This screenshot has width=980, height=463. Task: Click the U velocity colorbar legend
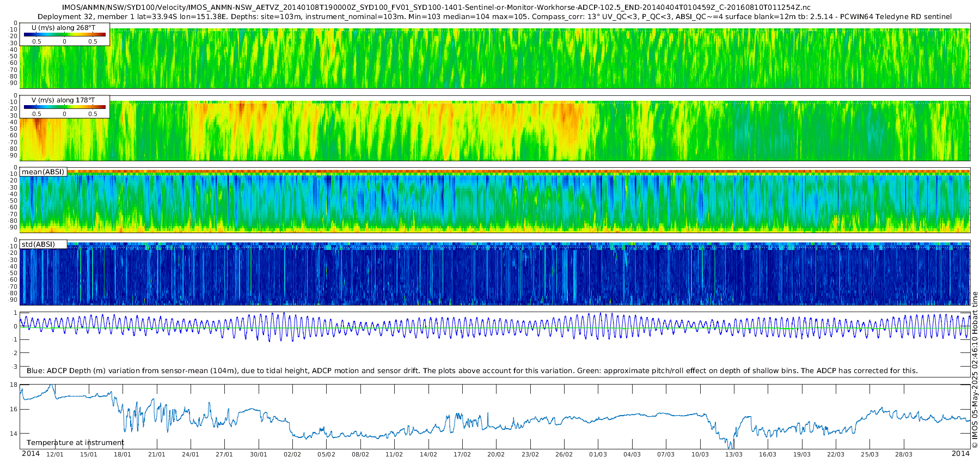pos(65,34)
